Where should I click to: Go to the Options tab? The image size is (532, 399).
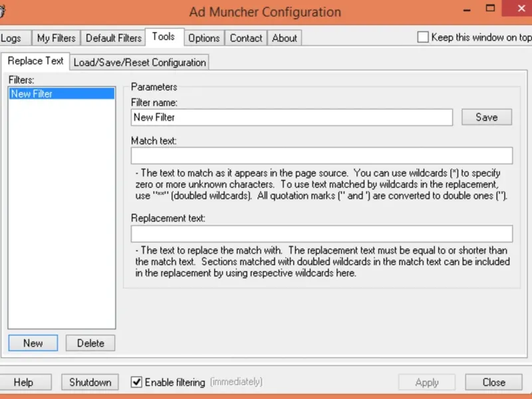pos(204,38)
